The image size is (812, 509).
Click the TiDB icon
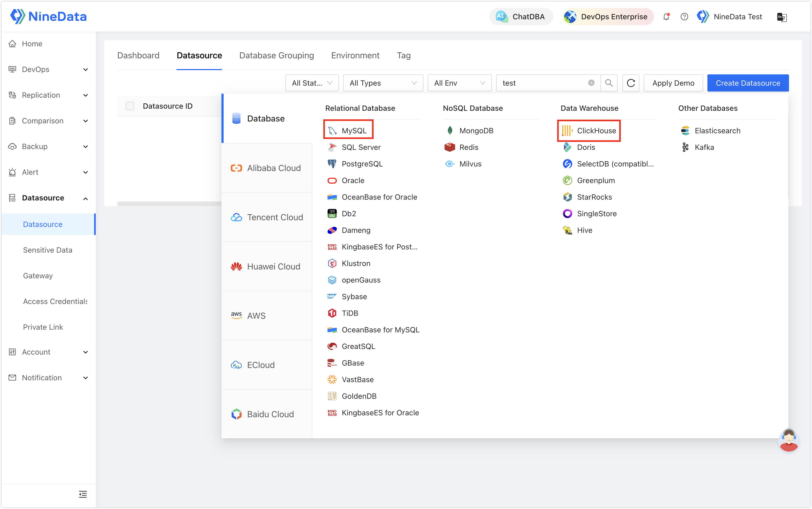point(332,313)
